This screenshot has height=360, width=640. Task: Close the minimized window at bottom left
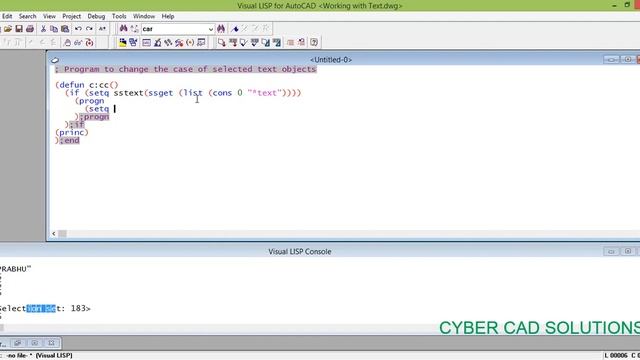[51, 343]
